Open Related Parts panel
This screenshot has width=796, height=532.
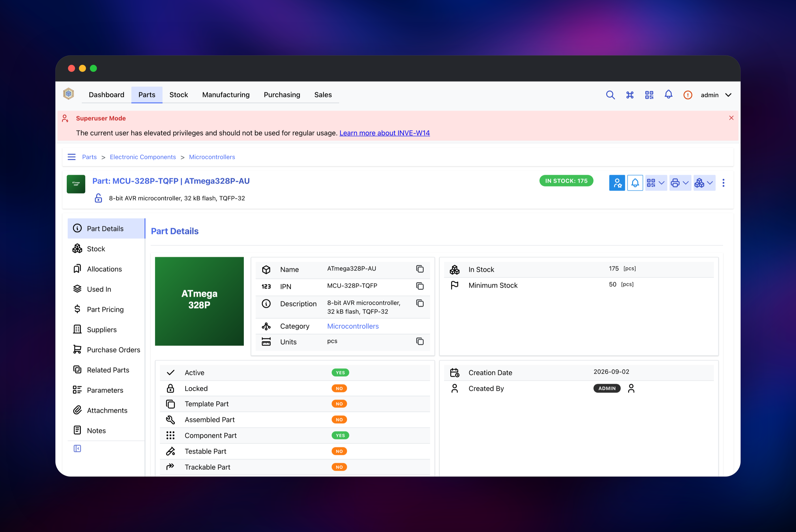coord(106,370)
